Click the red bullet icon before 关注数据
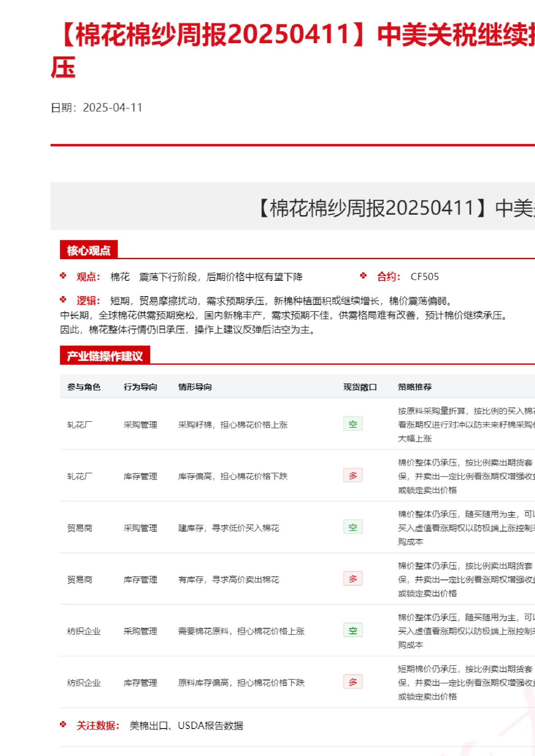 coord(63,724)
